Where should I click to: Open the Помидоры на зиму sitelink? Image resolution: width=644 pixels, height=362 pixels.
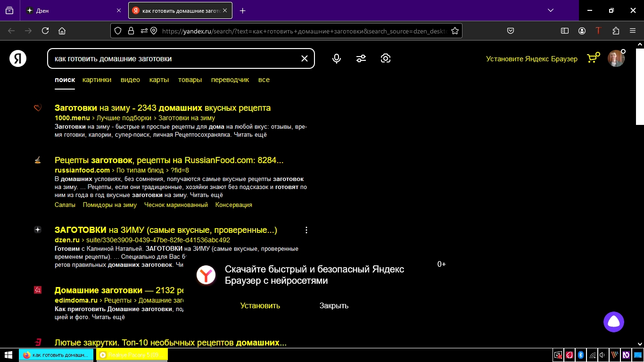pos(110,205)
